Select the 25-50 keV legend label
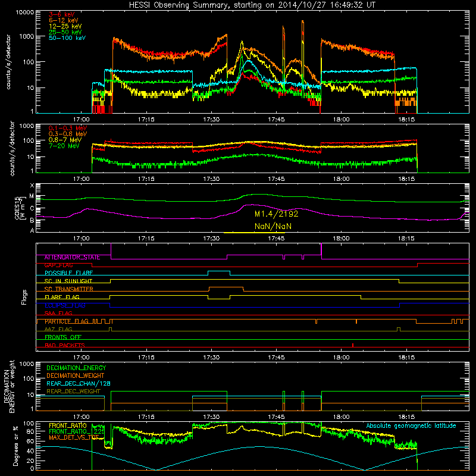Viewport: 476px width, 476px height. point(65,32)
